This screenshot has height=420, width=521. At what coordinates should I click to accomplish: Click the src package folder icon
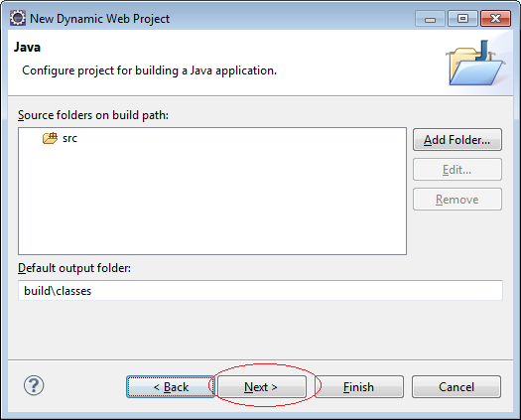click(x=50, y=138)
